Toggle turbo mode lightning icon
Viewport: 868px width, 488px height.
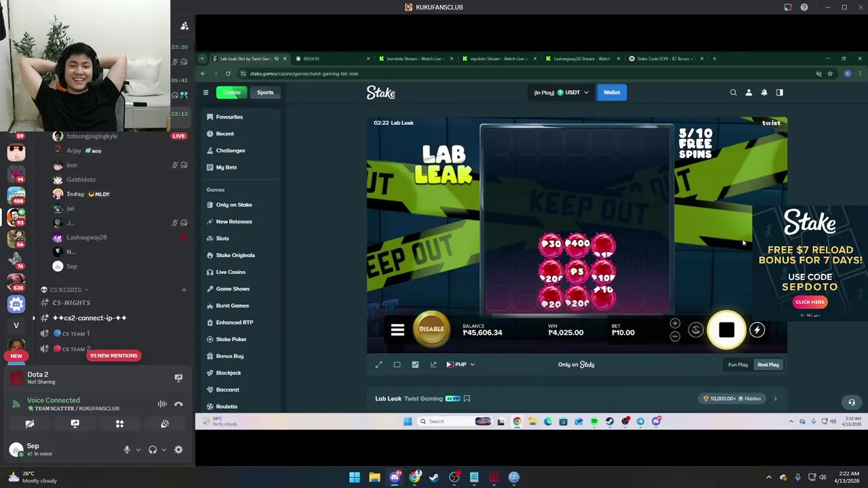coord(757,330)
